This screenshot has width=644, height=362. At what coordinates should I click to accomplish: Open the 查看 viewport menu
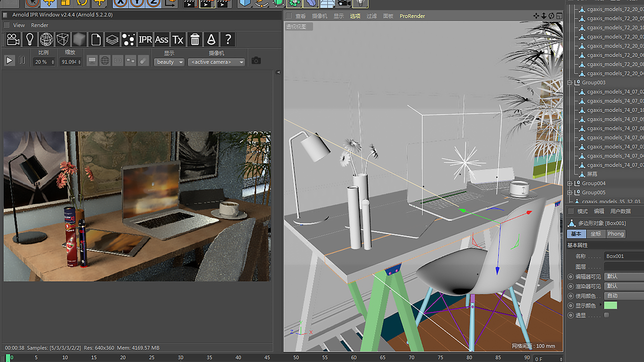pyautogui.click(x=301, y=16)
